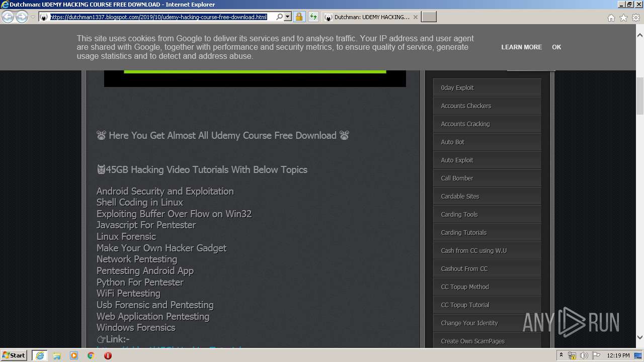View the security lock report icon
Image resolution: width=644 pixels, height=362 pixels.
point(299,17)
